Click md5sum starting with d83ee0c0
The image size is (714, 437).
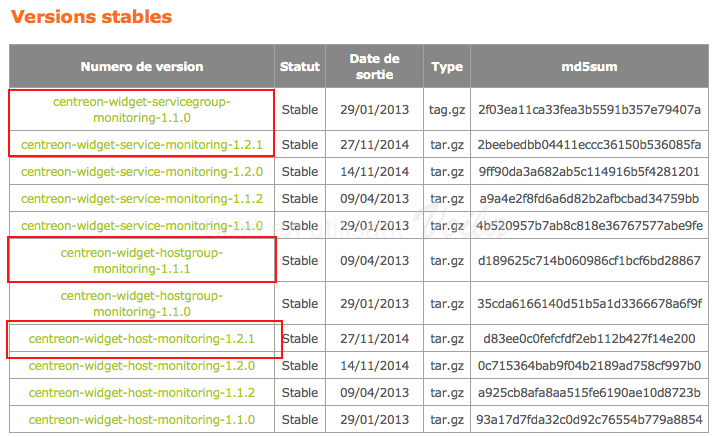(x=589, y=339)
